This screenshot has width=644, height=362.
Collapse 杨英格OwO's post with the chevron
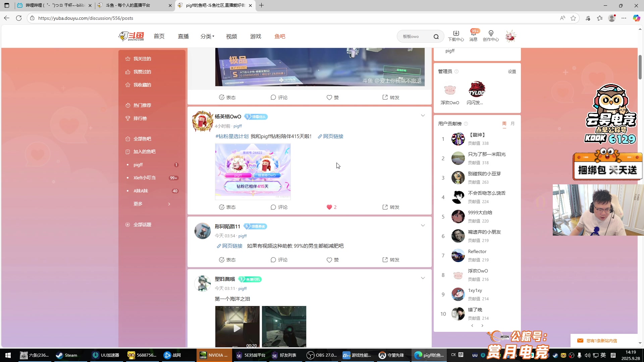click(x=423, y=115)
